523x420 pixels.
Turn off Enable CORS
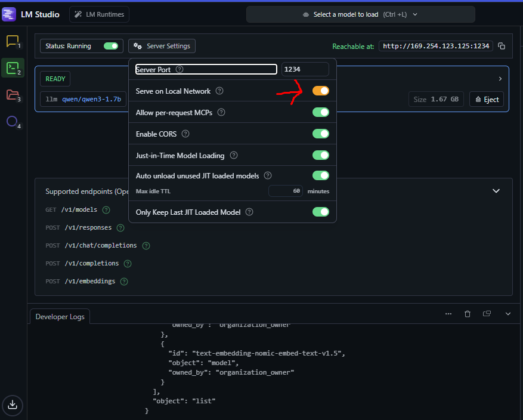320,134
